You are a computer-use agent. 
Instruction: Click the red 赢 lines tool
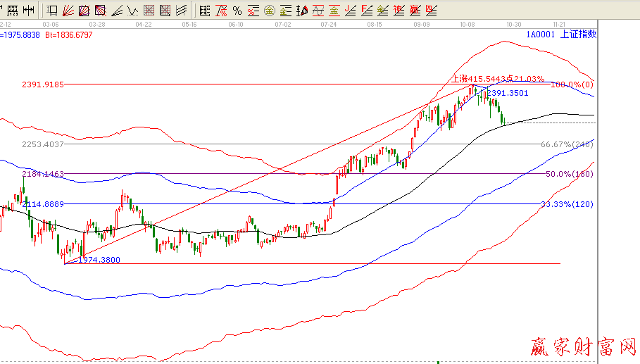tap(415, 11)
